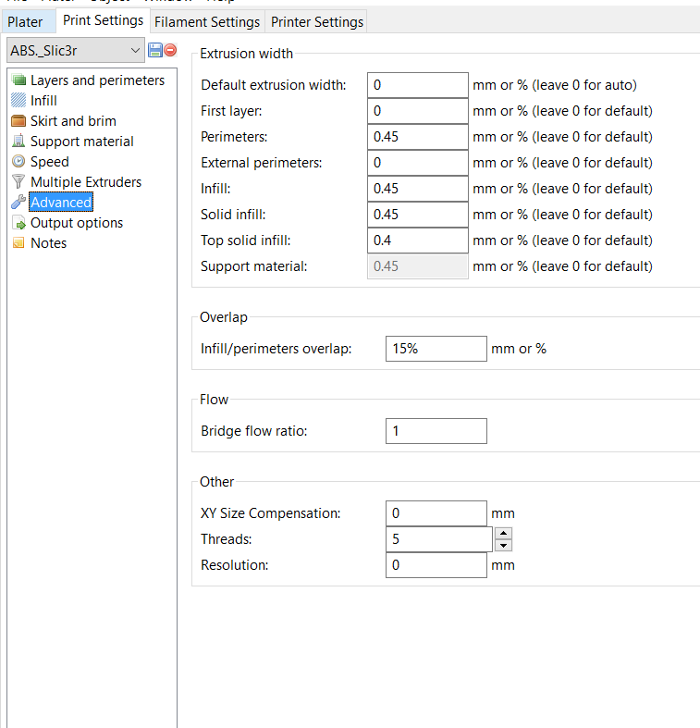Viewport: 700px width, 728px height.
Task: Go to Support material settings
Action: [81, 142]
